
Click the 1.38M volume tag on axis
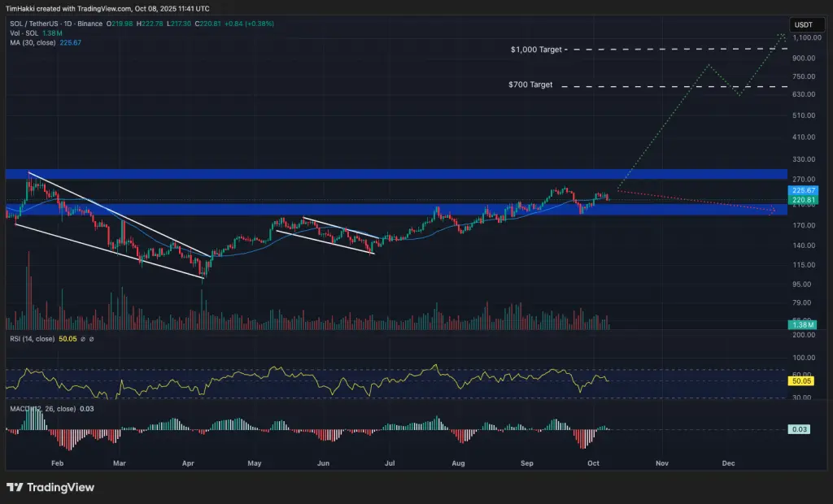[803, 325]
